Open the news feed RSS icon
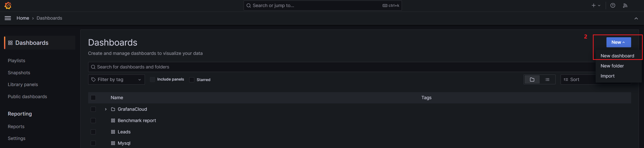This screenshot has width=644, height=148. coord(625,6)
